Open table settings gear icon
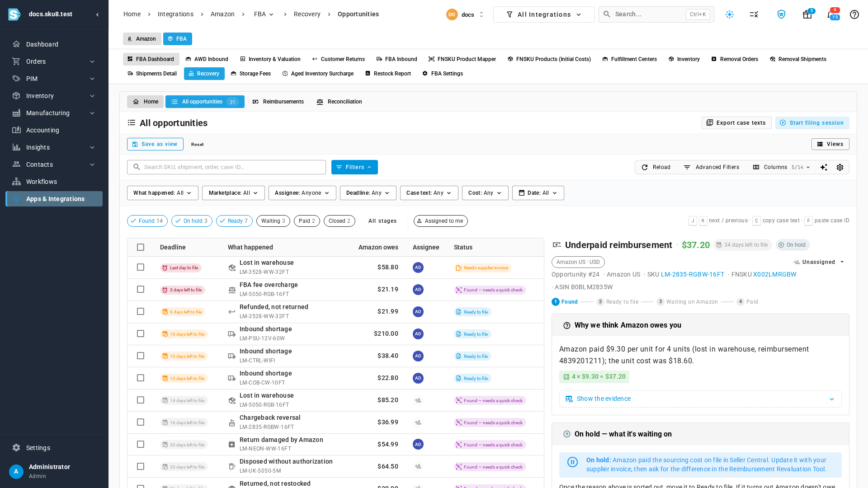 click(x=840, y=167)
